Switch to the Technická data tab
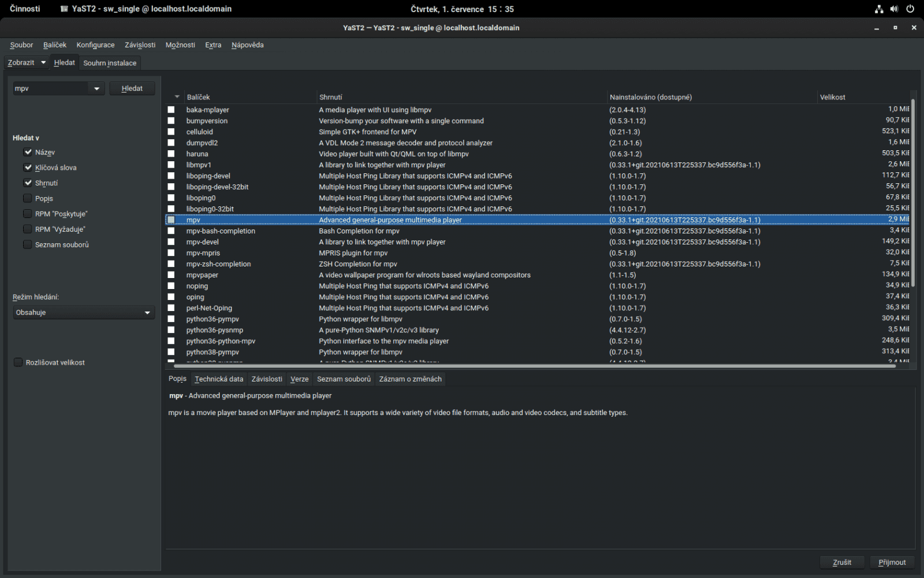The height and width of the screenshot is (578, 924). [x=219, y=379]
